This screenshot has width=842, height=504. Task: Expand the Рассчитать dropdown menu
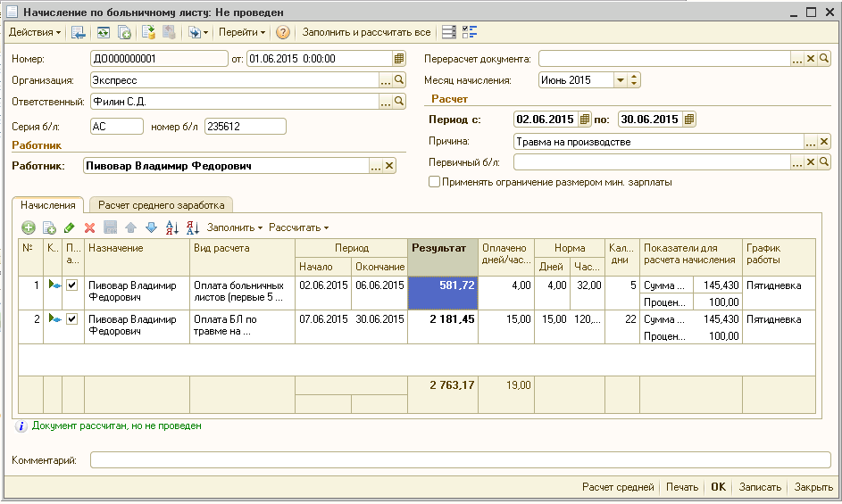(x=298, y=227)
